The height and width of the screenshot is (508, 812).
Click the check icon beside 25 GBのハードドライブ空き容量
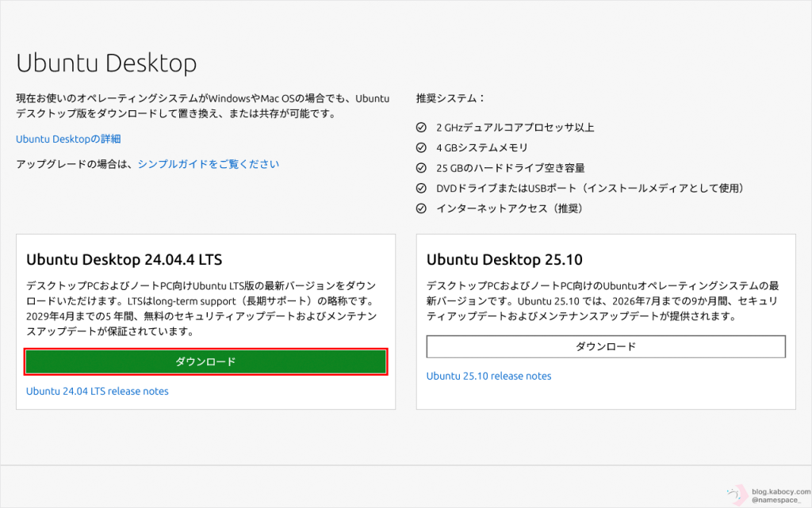point(422,168)
